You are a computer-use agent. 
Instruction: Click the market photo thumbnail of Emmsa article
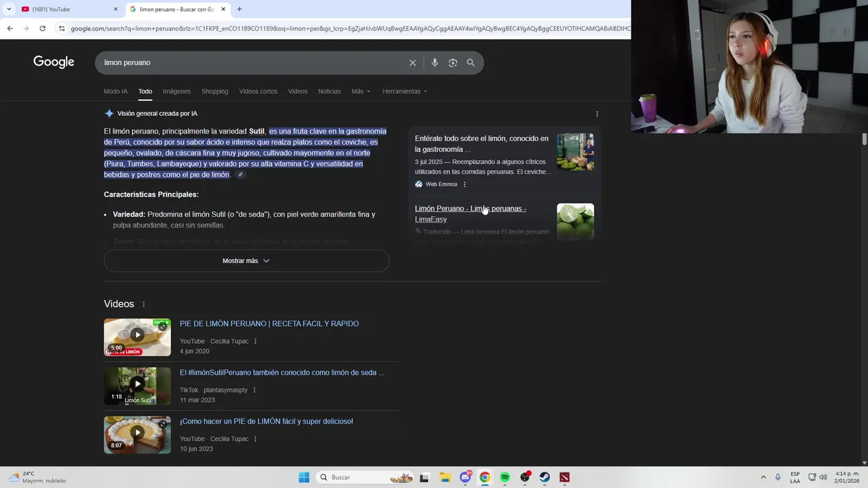click(x=575, y=152)
